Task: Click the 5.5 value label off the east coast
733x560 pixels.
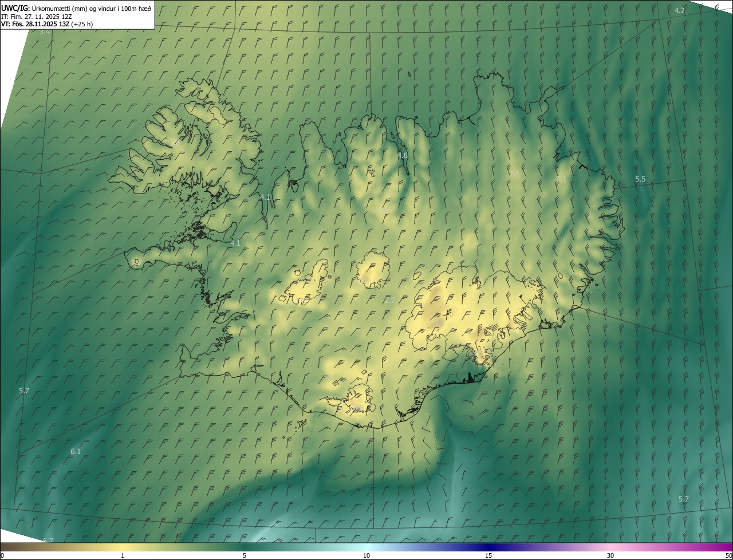Action: tap(640, 179)
